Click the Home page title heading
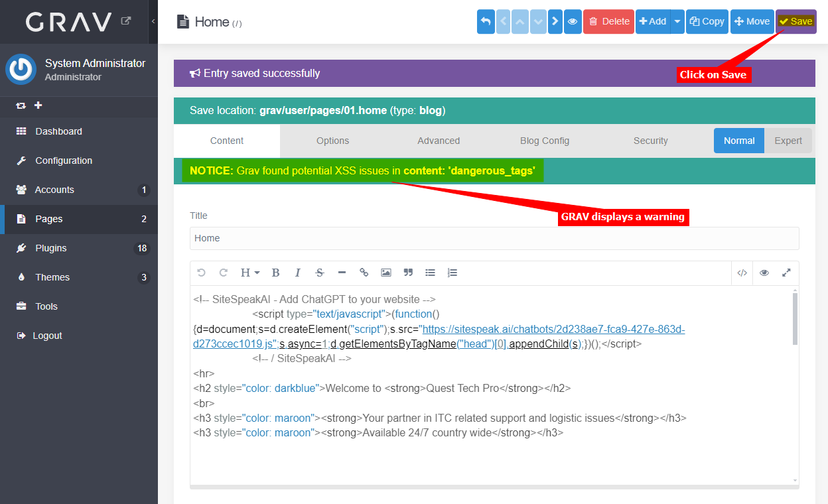 tap(212, 22)
